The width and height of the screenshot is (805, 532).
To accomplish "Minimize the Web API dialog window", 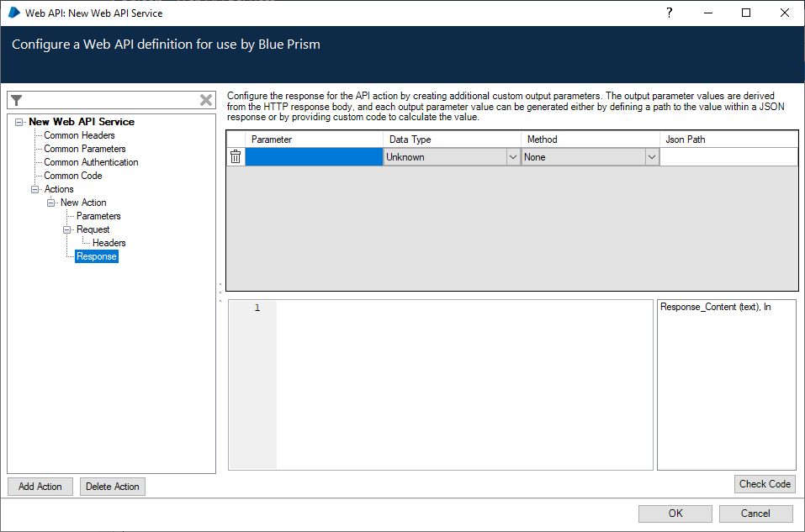I will click(x=708, y=13).
